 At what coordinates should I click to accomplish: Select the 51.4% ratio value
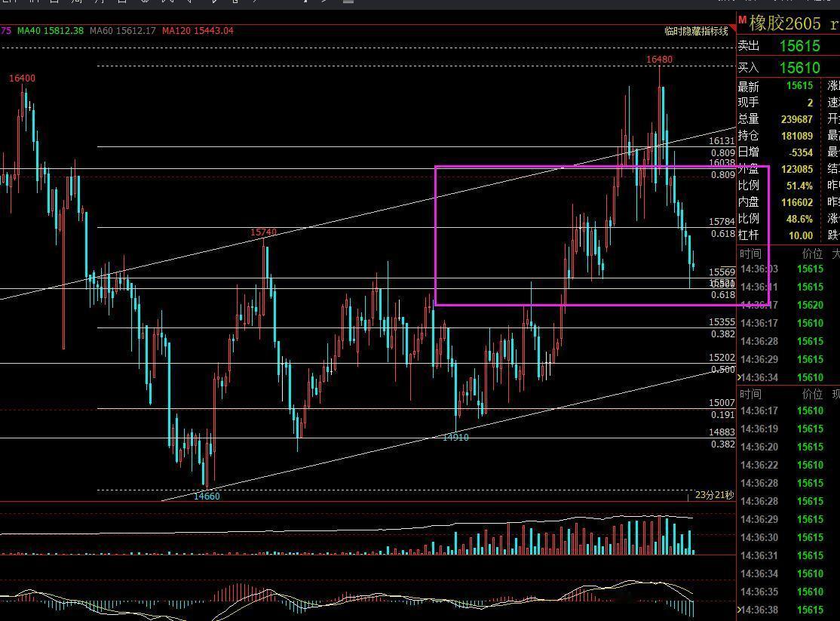click(x=799, y=186)
